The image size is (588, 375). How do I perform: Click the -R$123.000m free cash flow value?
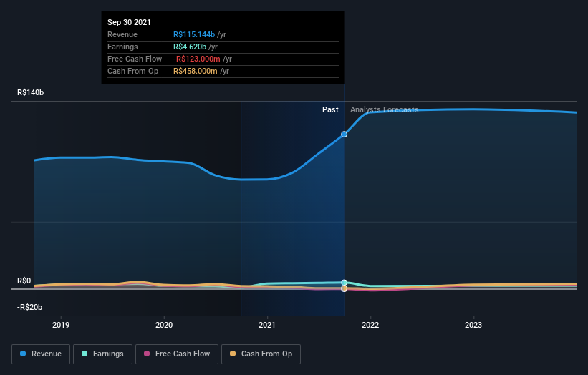click(x=196, y=59)
